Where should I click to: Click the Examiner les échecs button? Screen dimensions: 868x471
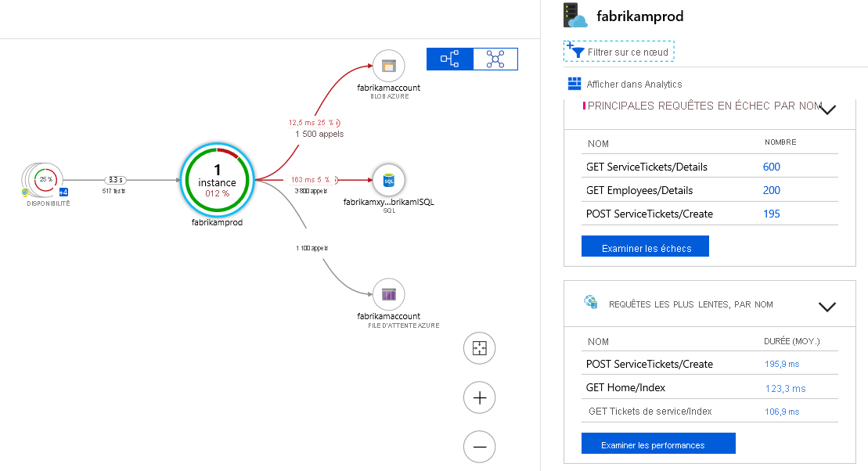pyautogui.click(x=645, y=246)
